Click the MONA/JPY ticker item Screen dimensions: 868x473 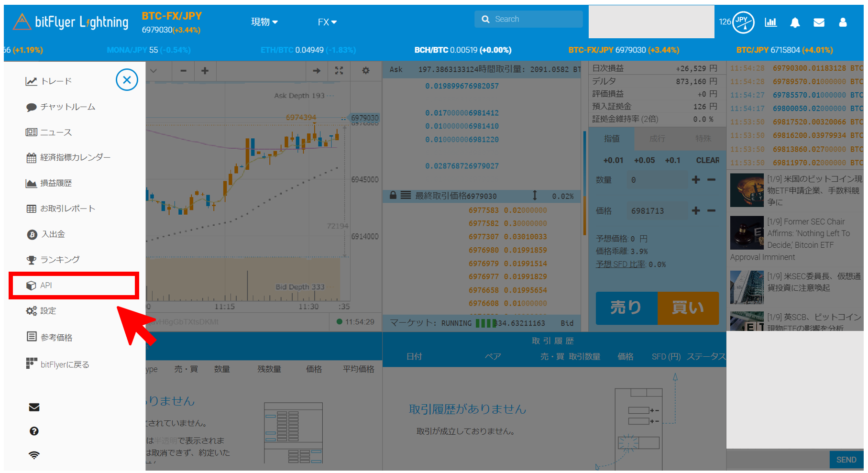149,50
